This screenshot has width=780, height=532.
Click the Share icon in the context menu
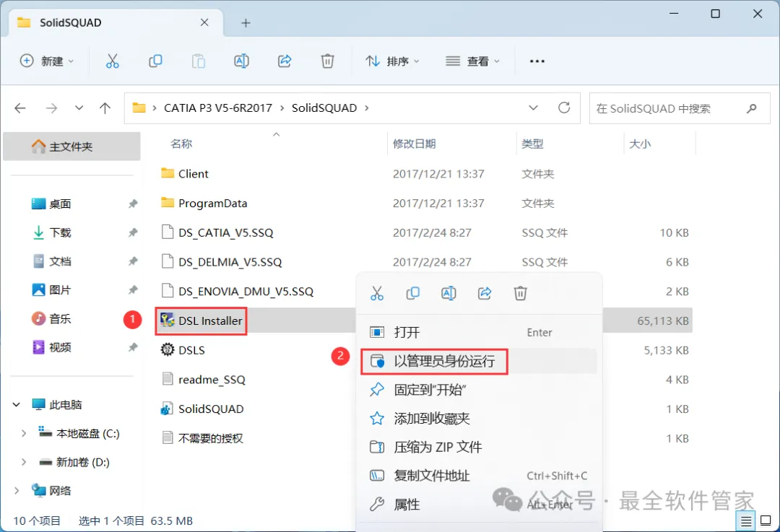(485, 293)
